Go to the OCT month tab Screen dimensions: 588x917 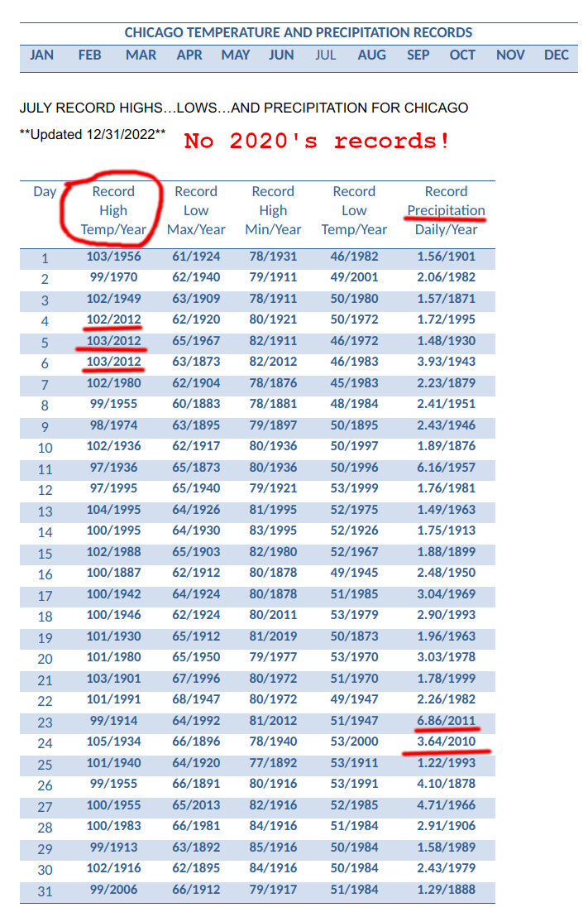[x=462, y=55]
